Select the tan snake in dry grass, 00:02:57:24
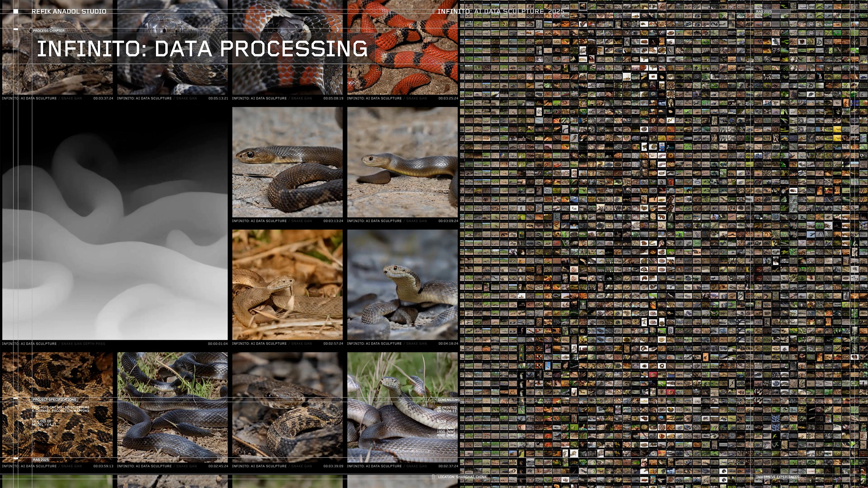 tap(287, 285)
